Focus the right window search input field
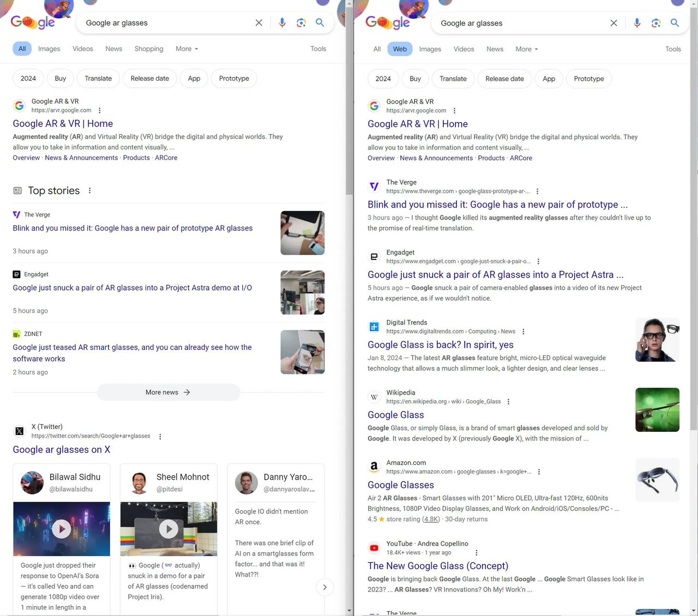This screenshot has width=698, height=616. pos(521,23)
